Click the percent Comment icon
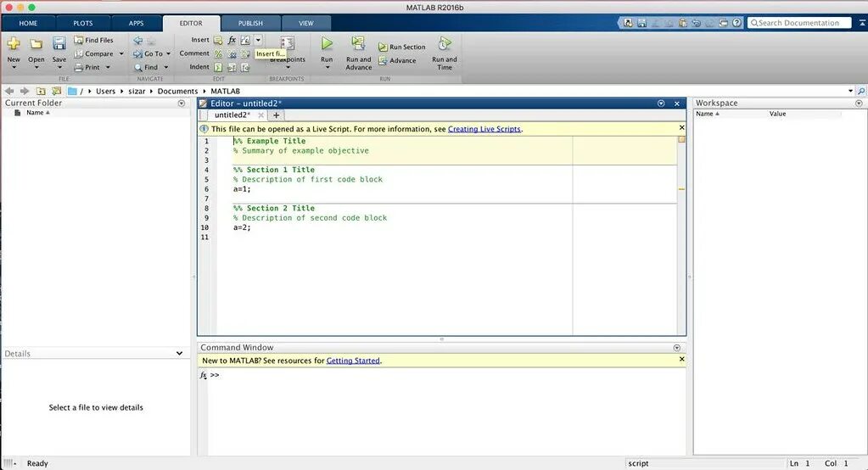This screenshot has width=868, height=470. 218,53
